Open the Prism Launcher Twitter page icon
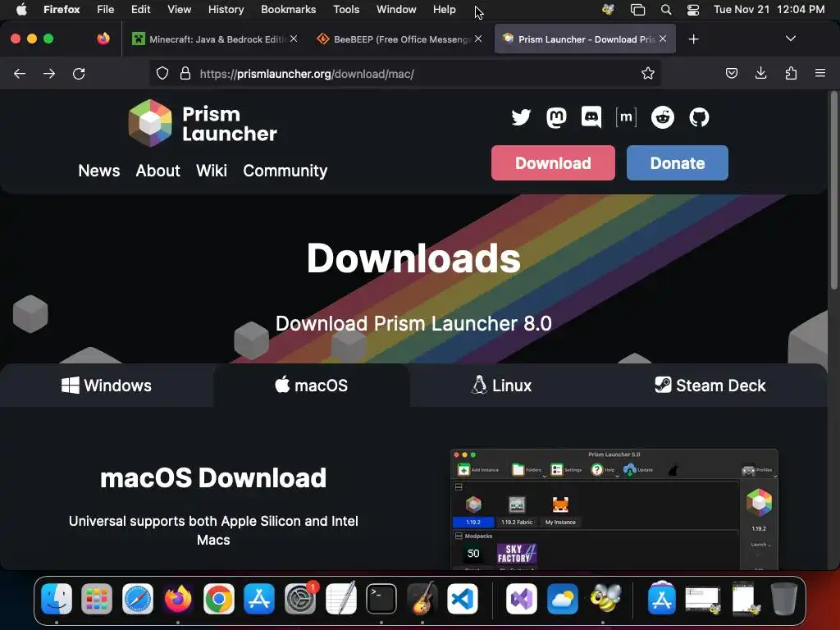 point(521,117)
